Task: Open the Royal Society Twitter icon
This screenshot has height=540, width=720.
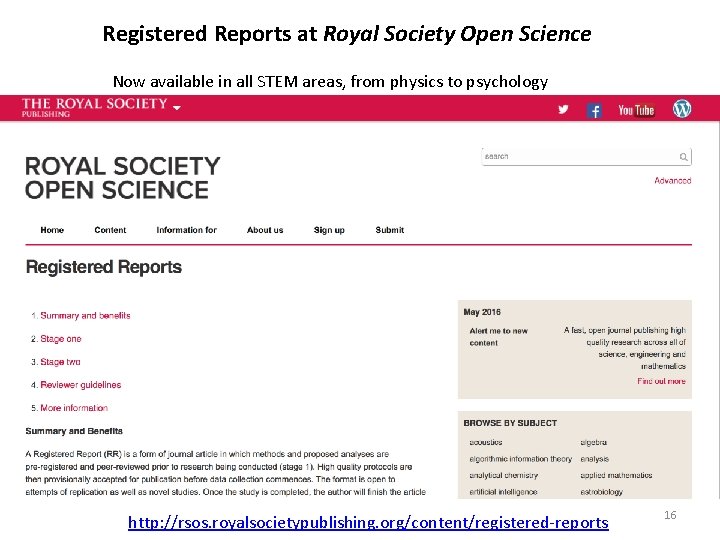Action: [563, 109]
